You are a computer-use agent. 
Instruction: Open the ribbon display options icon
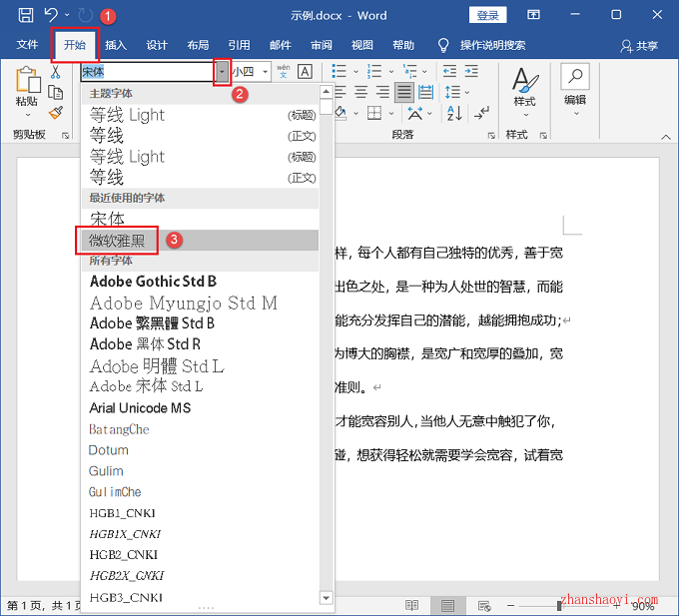click(533, 15)
